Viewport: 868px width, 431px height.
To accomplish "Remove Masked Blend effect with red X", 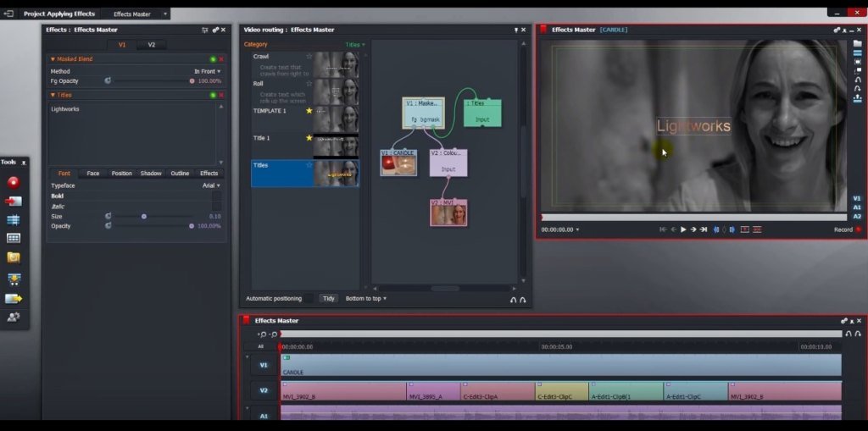I will click(221, 59).
